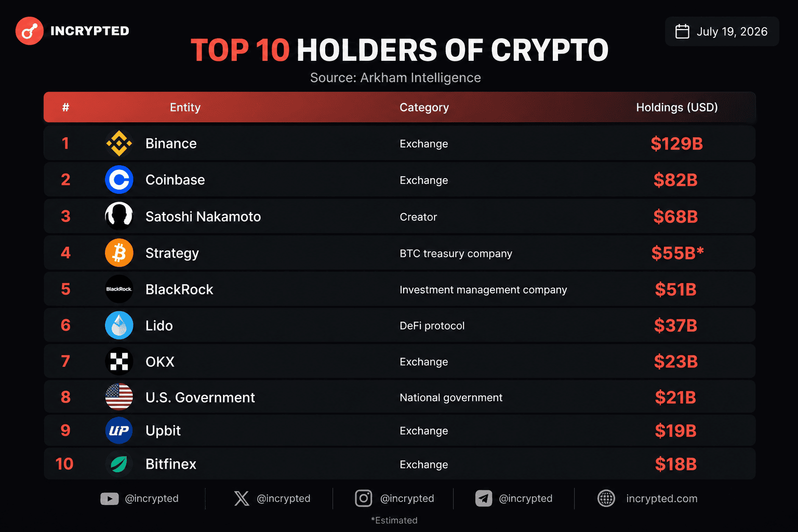Click the Entity column header
798x532 pixels.
(x=185, y=108)
